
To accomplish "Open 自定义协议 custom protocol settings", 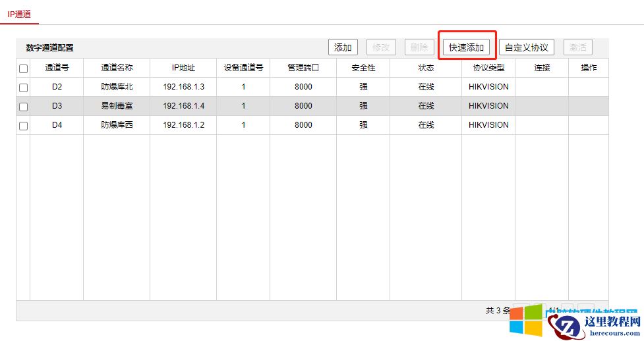I will click(527, 47).
